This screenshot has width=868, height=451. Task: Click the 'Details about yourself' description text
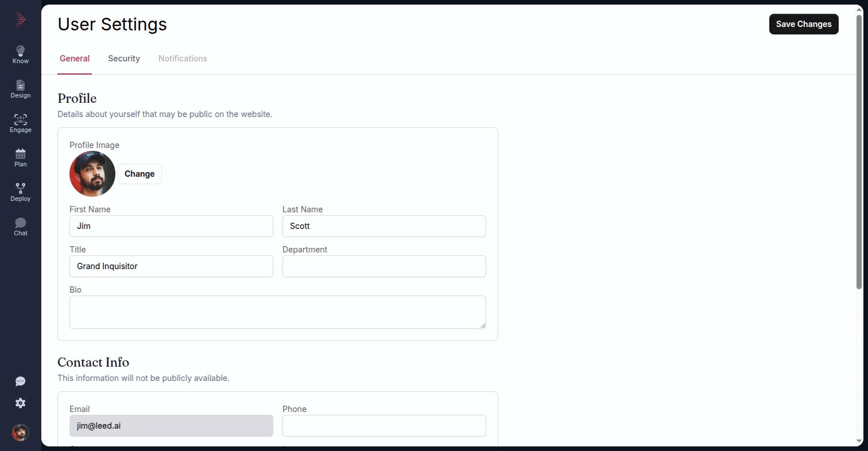click(165, 114)
